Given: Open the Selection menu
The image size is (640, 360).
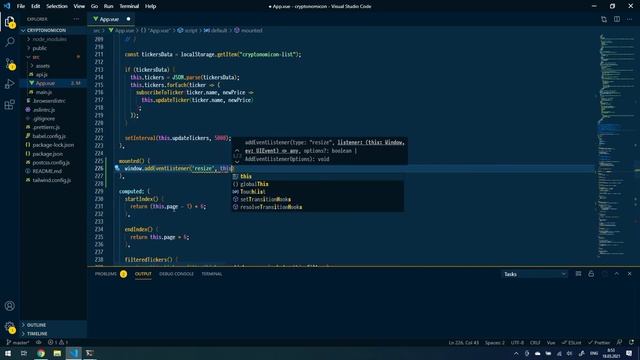Looking at the screenshot, I should 57,6.
